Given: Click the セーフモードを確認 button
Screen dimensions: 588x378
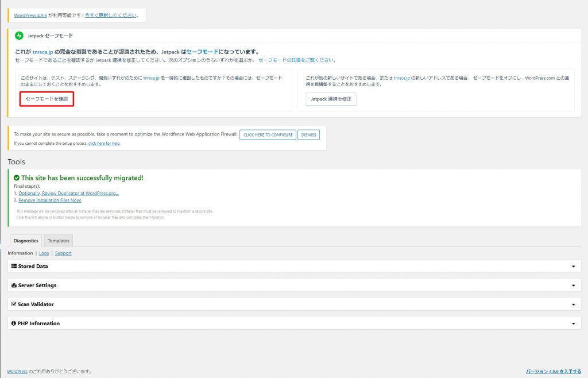Looking at the screenshot, I should [x=47, y=99].
